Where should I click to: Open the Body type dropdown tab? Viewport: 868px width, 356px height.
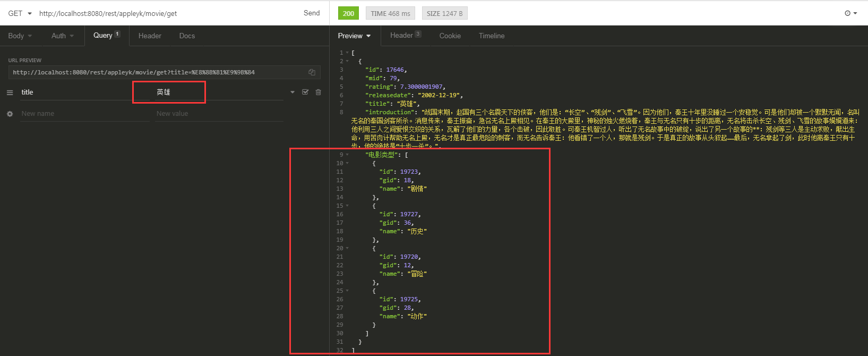pyautogui.click(x=20, y=36)
